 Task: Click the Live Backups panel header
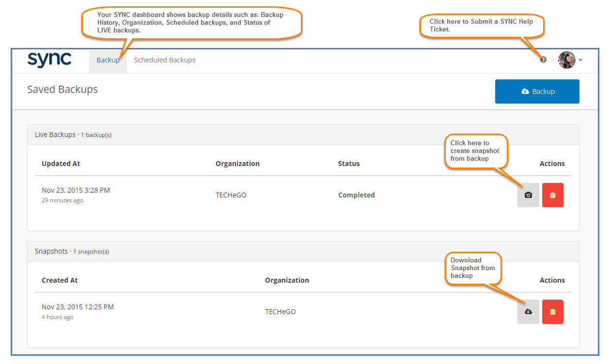tap(55, 135)
